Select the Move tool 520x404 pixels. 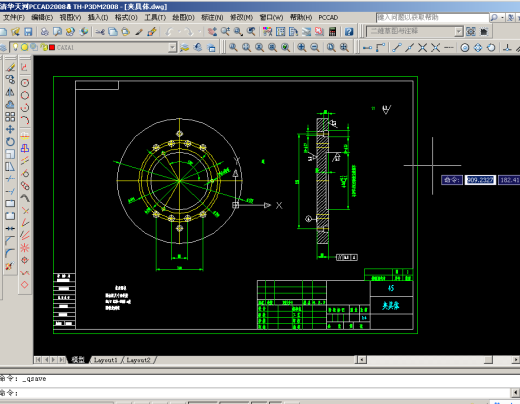(10, 129)
